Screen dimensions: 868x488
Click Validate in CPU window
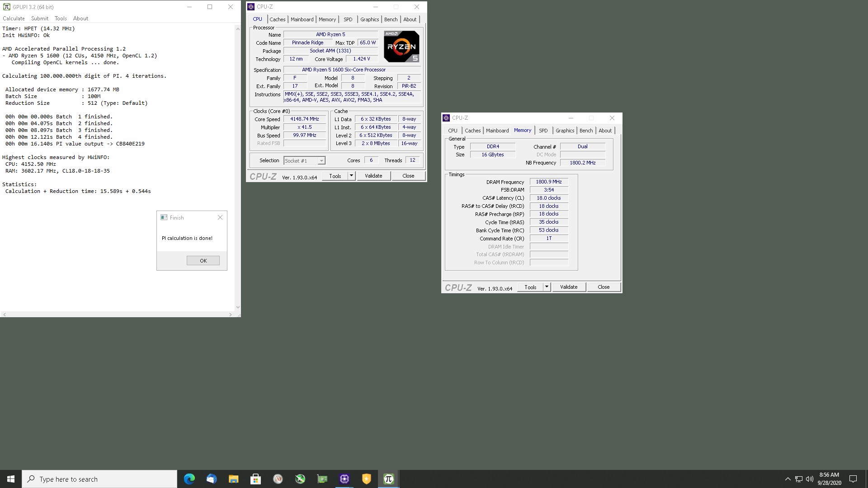coord(373,176)
